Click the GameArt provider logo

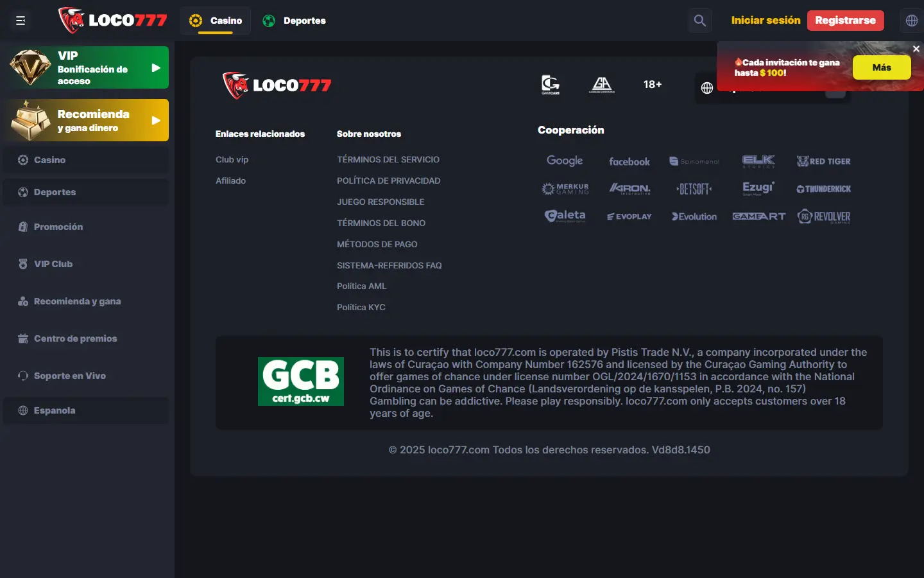click(759, 216)
